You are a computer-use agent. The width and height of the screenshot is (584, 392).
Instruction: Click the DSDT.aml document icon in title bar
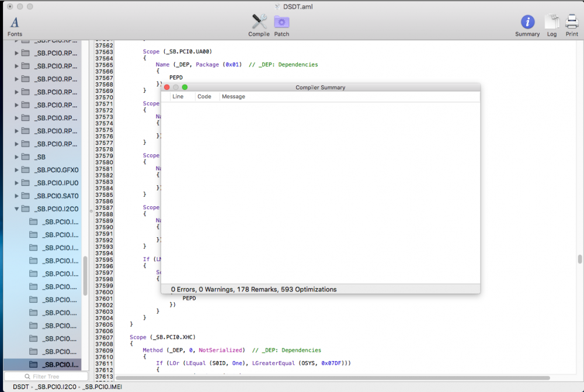pyautogui.click(x=277, y=6)
